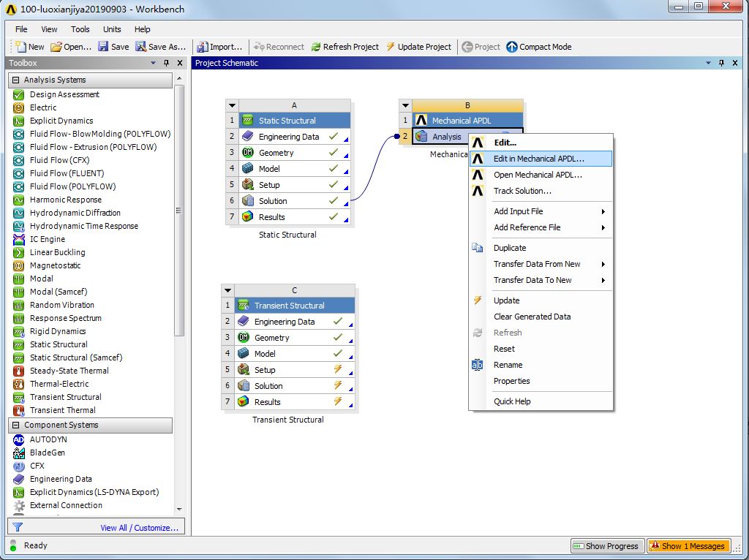Expand the Transfer Data To New submenu
Image resolution: width=749 pixels, height=560 pixels.
603,280
